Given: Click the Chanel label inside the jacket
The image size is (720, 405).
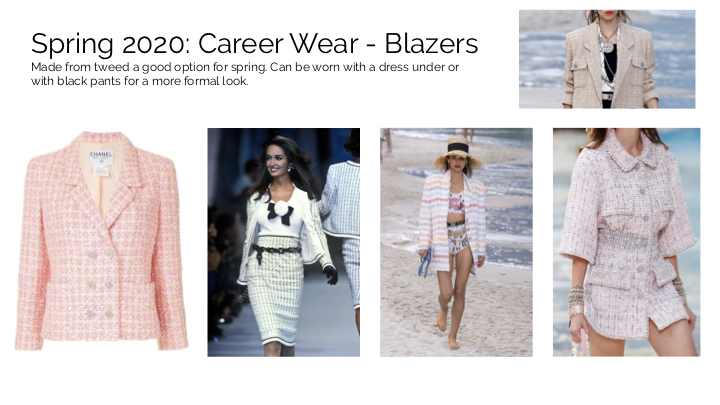Looking at the screenshot, I should coord(101,157).
